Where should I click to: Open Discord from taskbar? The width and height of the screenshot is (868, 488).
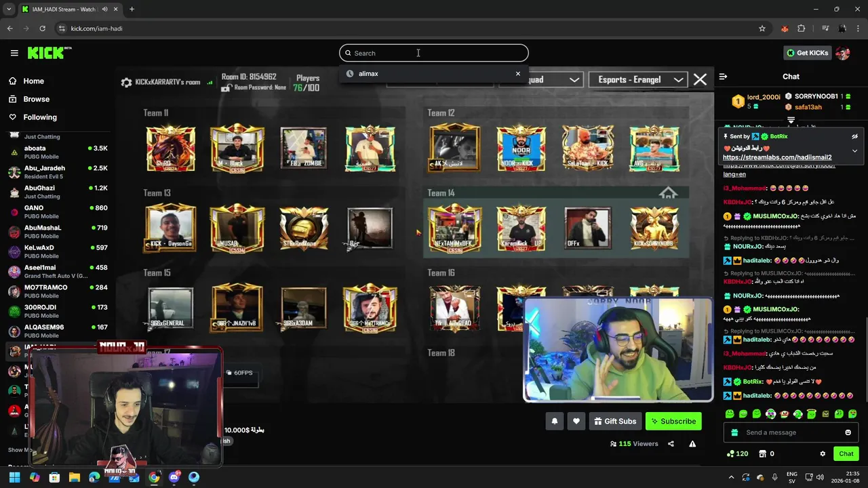174,477
